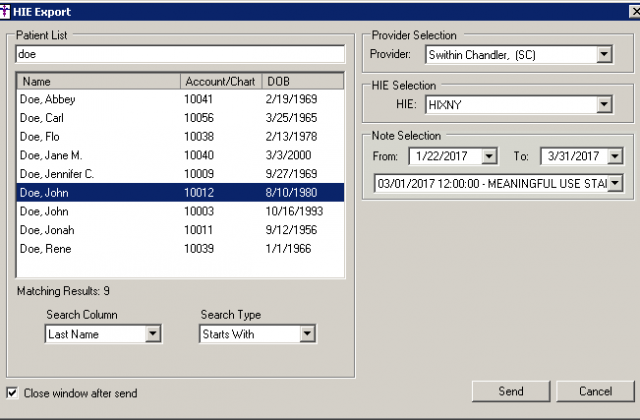Image resolution: width=640 pixels, height=420 pixels.
Task: Sort by the DOB column header
Action: click(300, 81)
